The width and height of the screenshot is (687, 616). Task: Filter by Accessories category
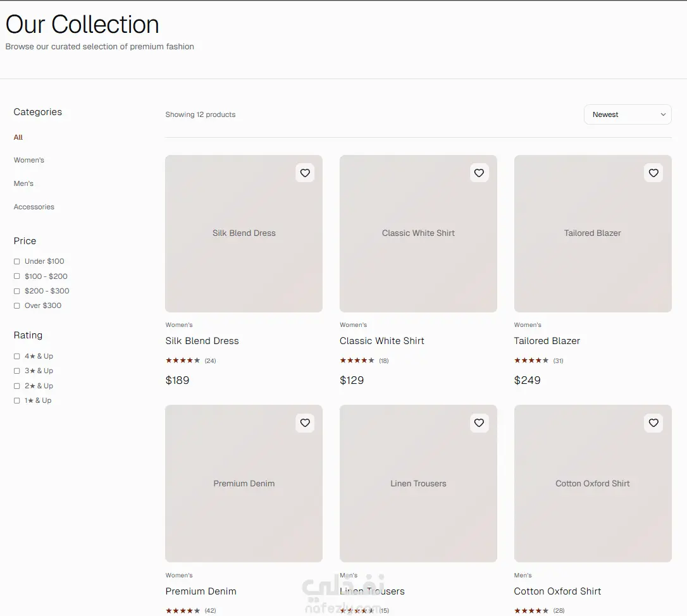pos(34,207)
